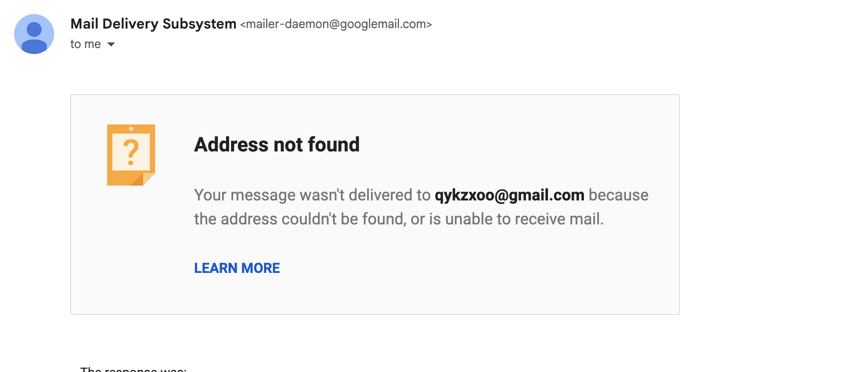Click the "Your message wasn't delivered to" text

click(312, 195)
